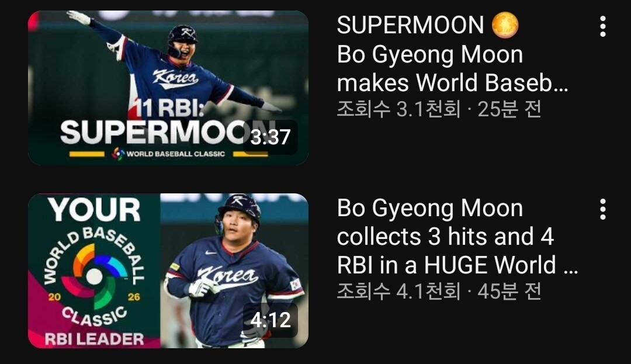Open the SUPERMOON Bo Gyeong Moon video title
Viewport: 631px width, 364px height.
[452, 54]
